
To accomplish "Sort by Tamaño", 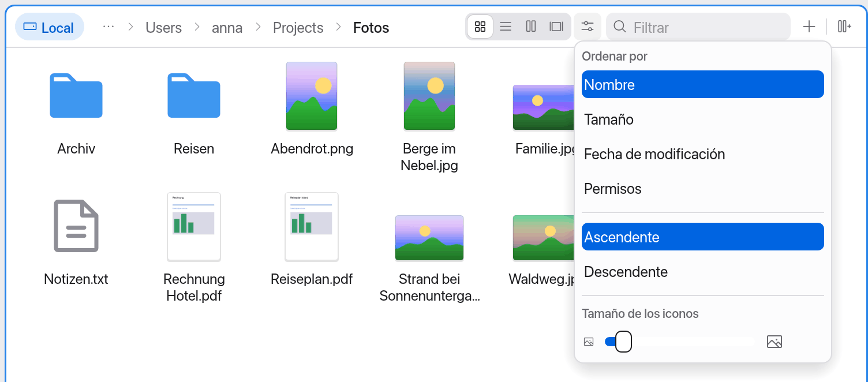I will coord(703,119).
